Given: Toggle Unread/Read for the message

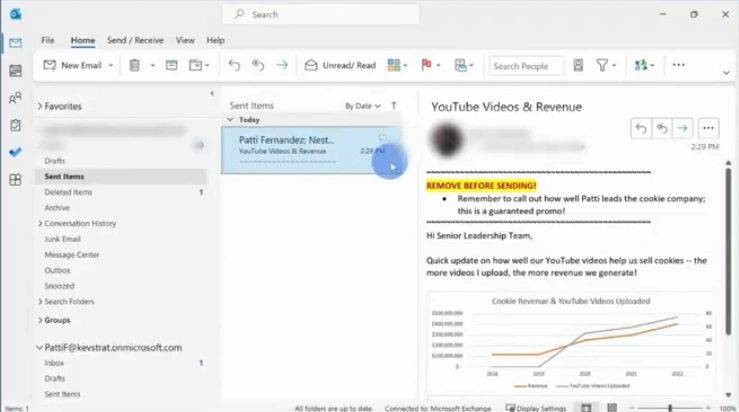Looking at the screenshot, I should 340,65.
